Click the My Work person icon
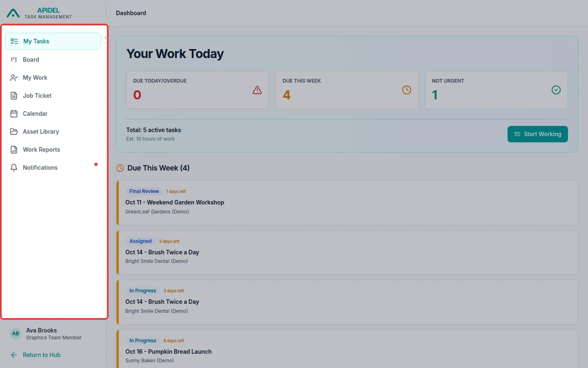The image size is (588, 368). pos(14,78)
